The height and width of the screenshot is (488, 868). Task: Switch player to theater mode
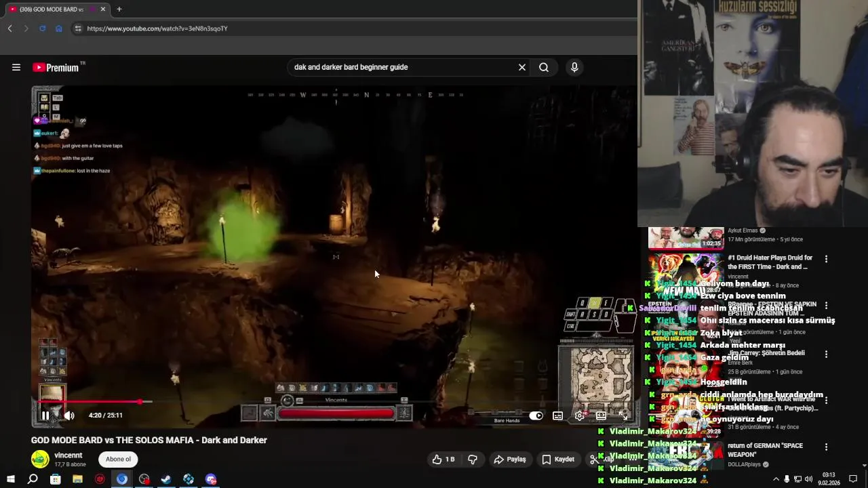tap(601, 415)
